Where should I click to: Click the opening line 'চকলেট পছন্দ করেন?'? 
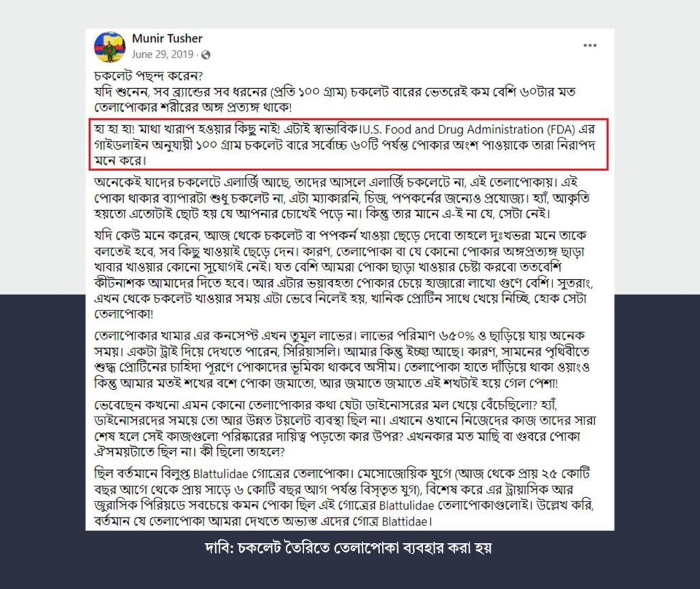tap(148, 76)
